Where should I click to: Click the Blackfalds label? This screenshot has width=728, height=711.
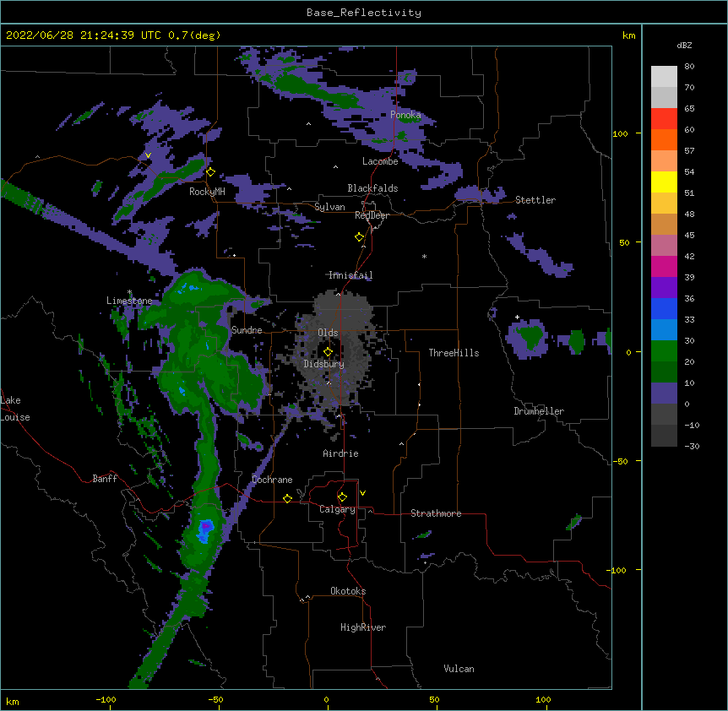click(x=372, y=188)
